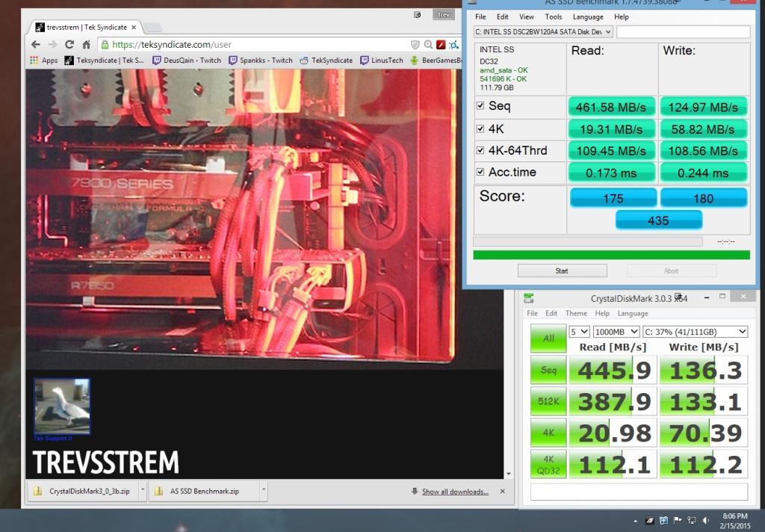Open the Action Center flag icon
This screenshot has width=765, height=532.
678,520
